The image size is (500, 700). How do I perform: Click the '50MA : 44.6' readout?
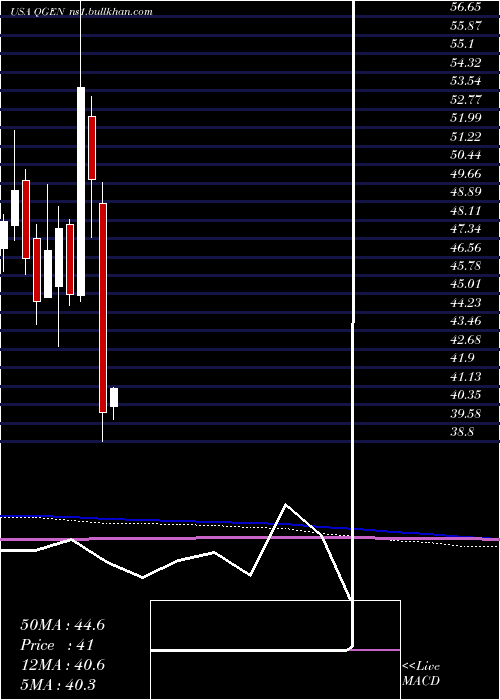point(62,625)
